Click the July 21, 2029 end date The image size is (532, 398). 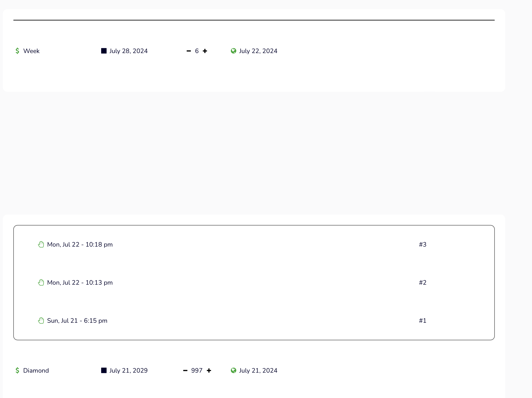coord(129,371)
